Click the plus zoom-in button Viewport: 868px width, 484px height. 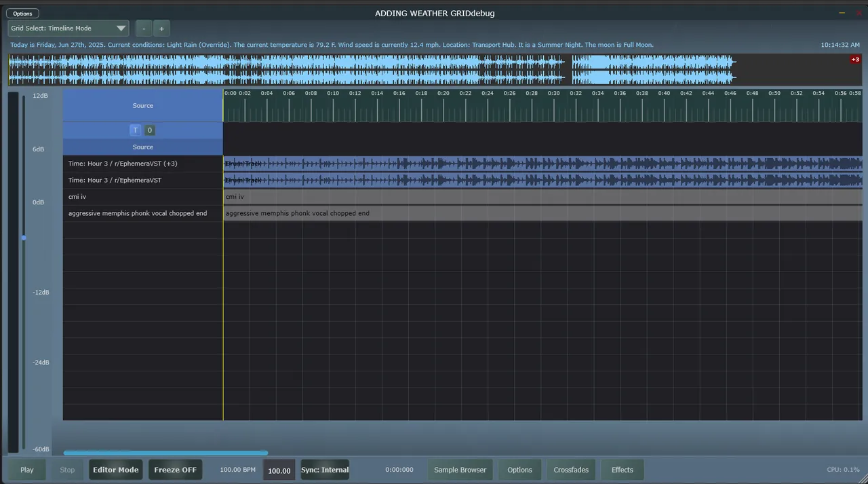coord(161,29)
